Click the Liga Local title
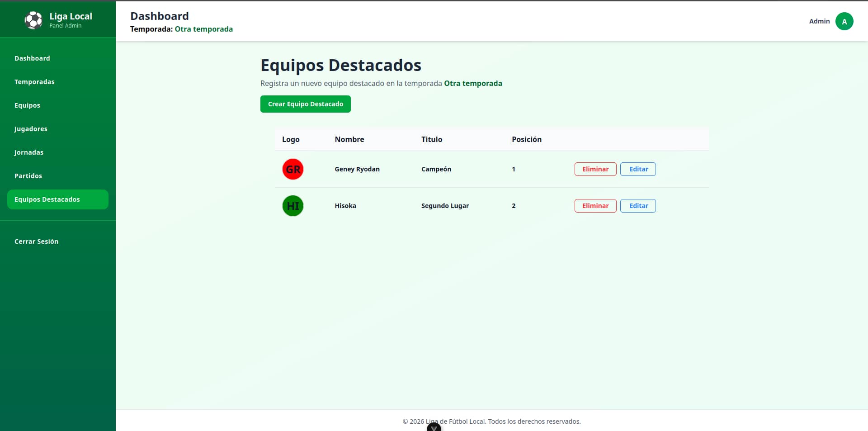 click(x=71, y=16)
